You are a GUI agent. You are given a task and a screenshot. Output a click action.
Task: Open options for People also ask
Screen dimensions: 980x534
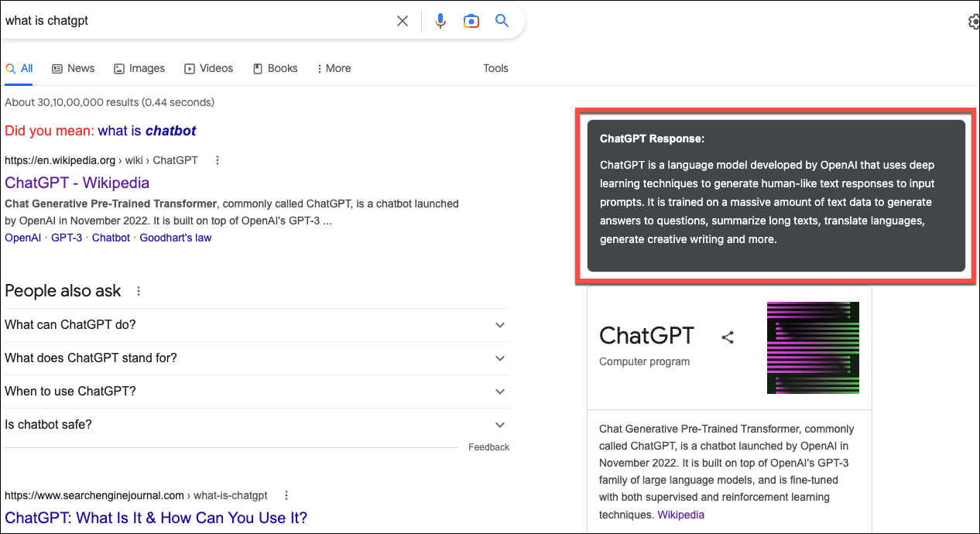138,291
